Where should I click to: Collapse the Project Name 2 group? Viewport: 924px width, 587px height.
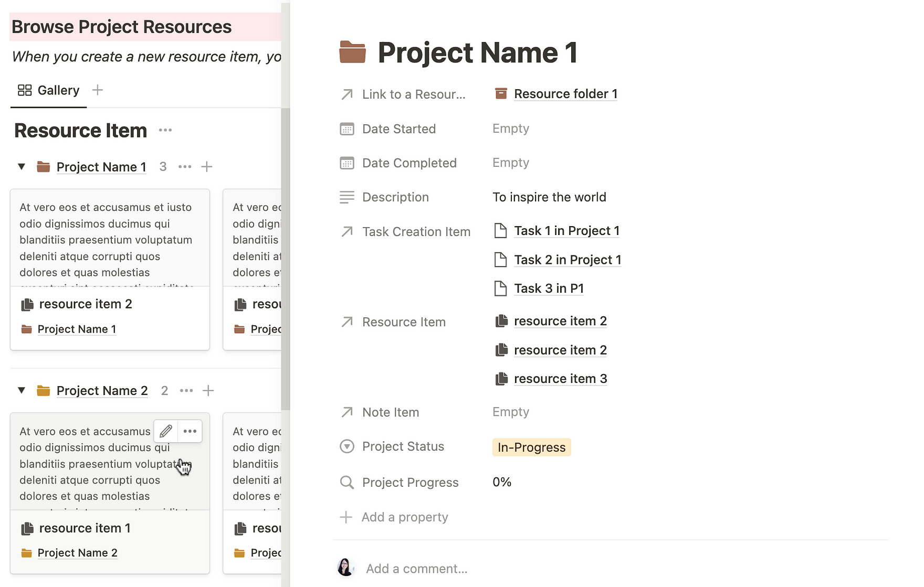point(22,391)
